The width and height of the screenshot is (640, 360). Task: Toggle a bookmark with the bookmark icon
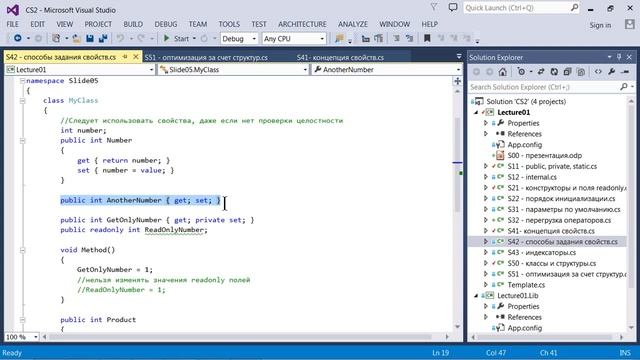427,38
